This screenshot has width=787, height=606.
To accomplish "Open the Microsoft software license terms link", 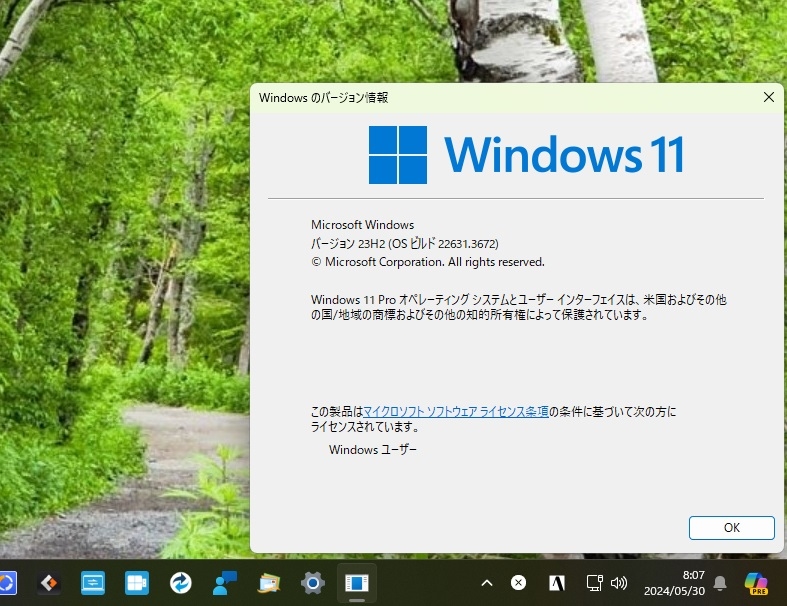I will [455, 412].
